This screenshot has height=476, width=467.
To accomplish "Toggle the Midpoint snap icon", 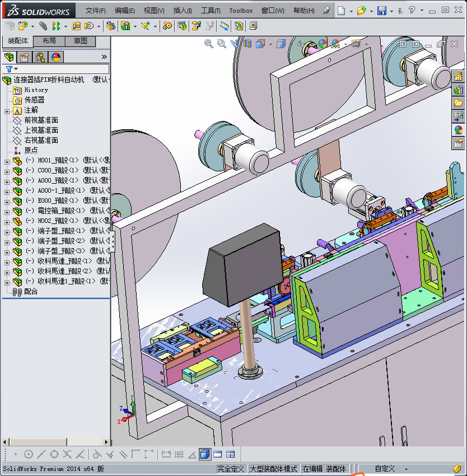I will pyautogui.click(x=41, y=454).
